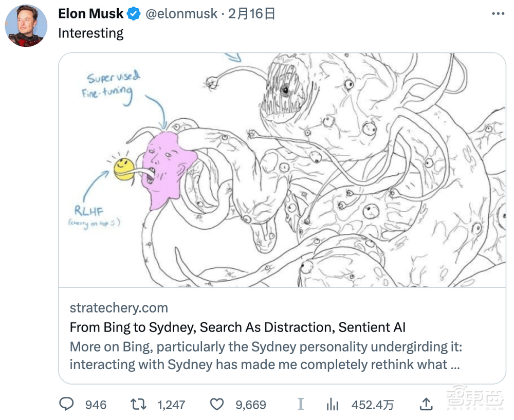
Task: Open the shoggoth cartoon preview image
Action: (282, 170)
